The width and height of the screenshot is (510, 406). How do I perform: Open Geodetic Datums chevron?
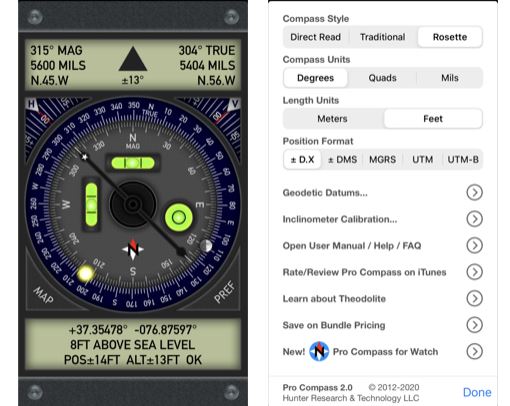(474, 192)
